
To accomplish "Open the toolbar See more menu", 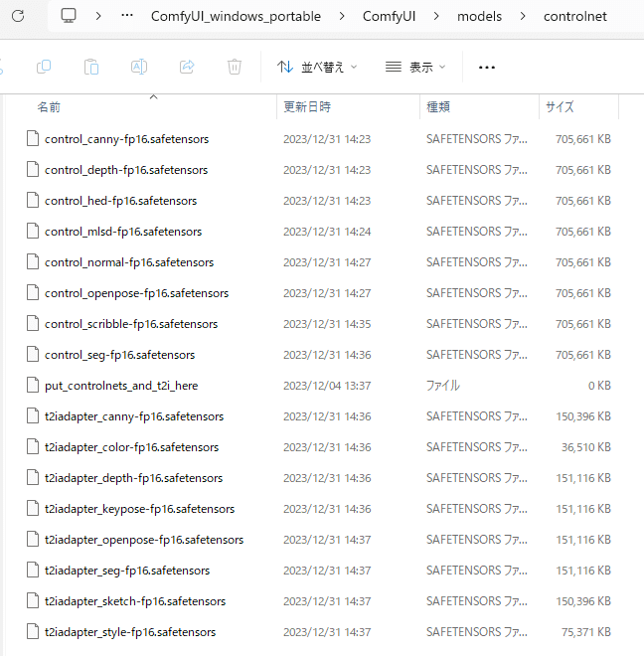I will coord(487,67).
